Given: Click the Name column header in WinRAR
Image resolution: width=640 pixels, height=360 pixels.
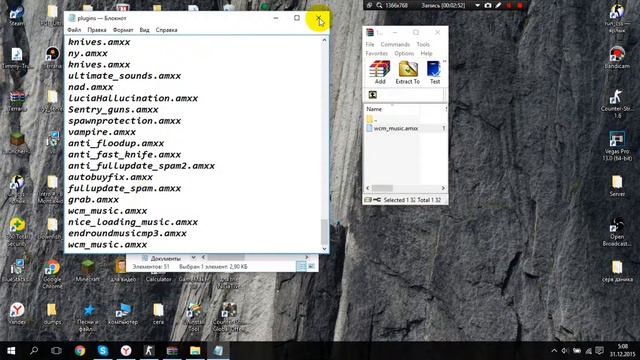Looking at the screenshot, I should coord(374,109).
